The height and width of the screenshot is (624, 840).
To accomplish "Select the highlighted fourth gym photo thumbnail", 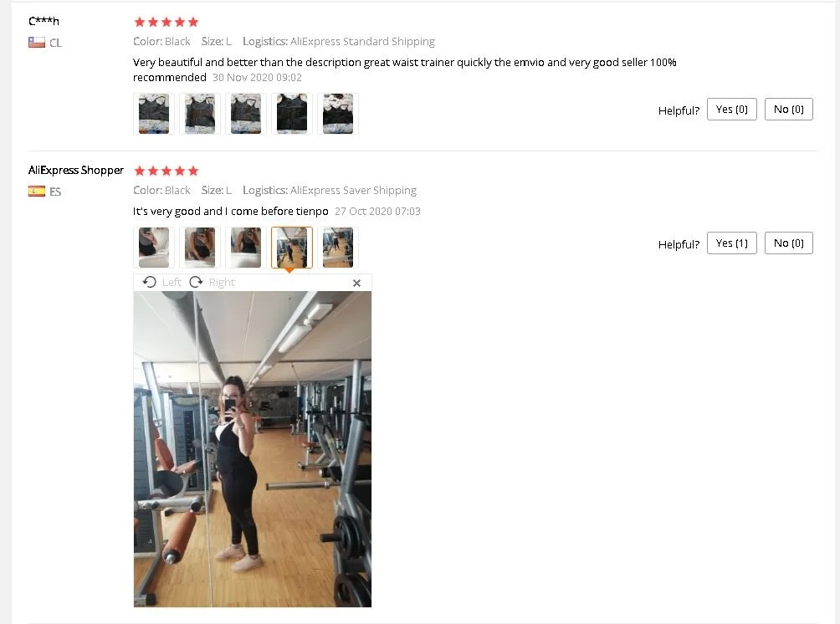I will click(x=292, y=248).
